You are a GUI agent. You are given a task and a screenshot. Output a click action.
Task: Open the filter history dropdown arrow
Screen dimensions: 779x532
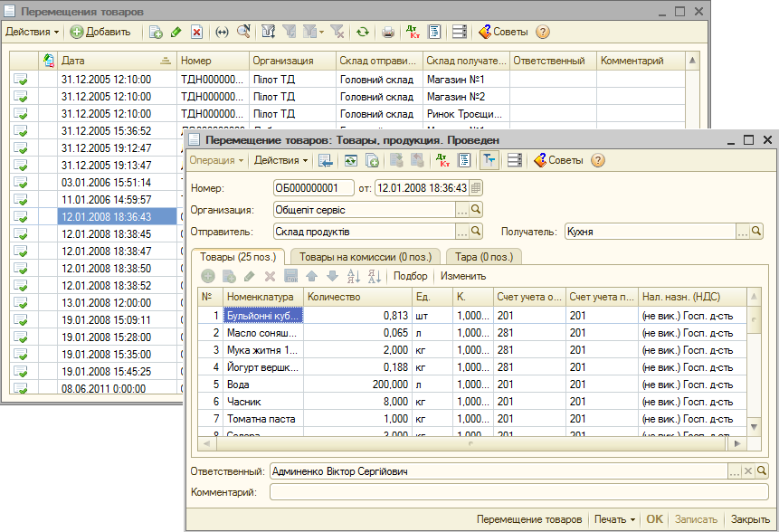point(321,32)
